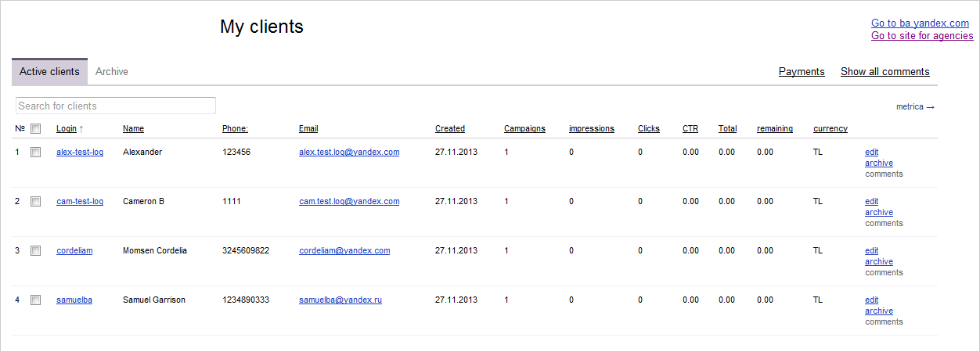Show comments for Momsen Cordelia
The width and height of the screenshot is (980, 352).
click(x=884, y=273)
